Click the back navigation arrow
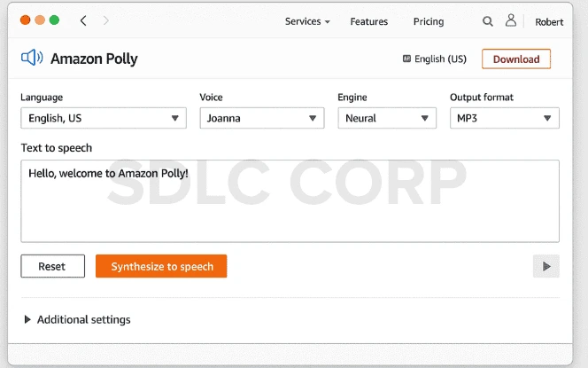588x368 pixels. (83, 20)
